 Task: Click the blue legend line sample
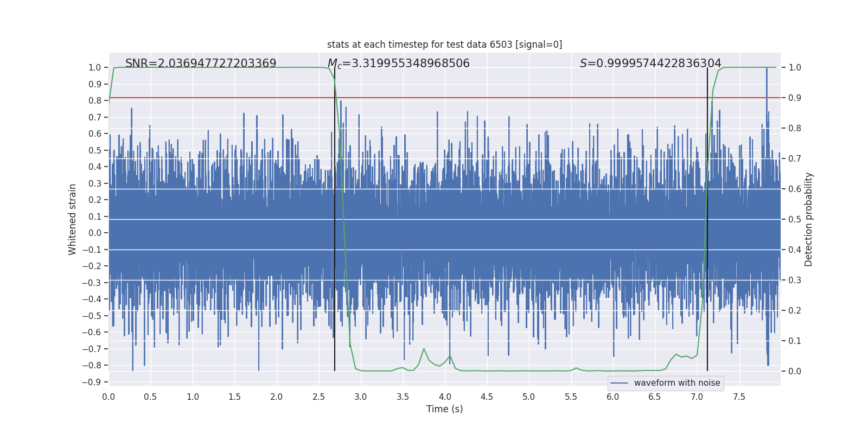[x=620, y=383]
